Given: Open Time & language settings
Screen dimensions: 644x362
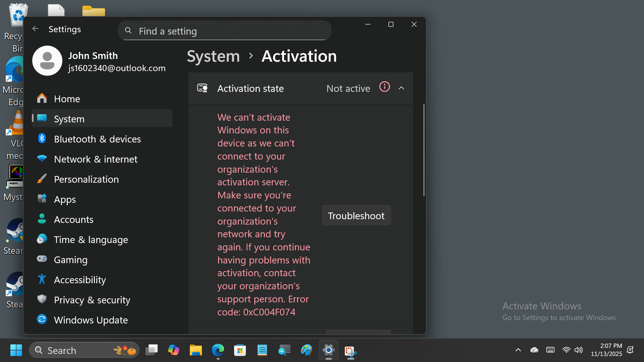Looking at the screenshot, I should tap(91, 239).
